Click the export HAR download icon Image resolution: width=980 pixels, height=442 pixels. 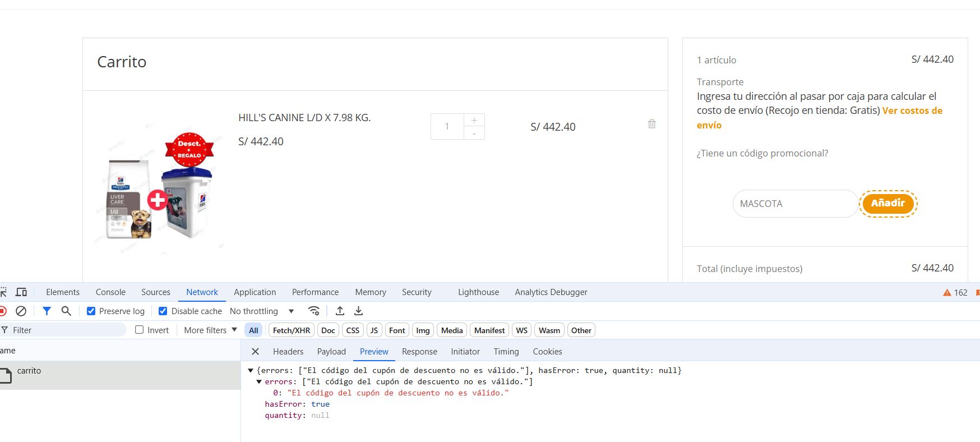click(x=359, y=311)
